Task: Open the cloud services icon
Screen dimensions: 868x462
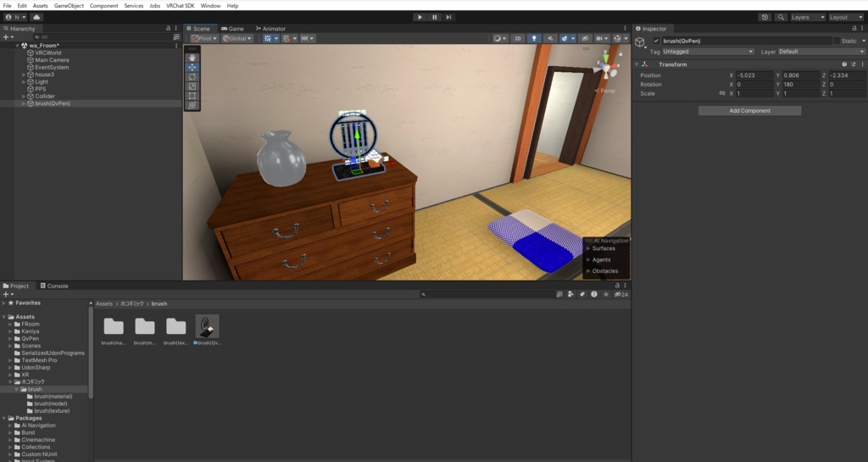Action: (x=36, y=17)
